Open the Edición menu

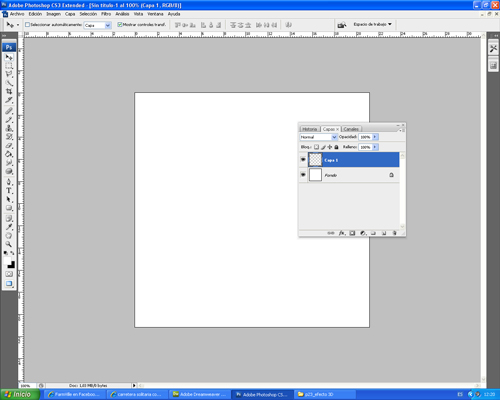click(x=35, y=14)
